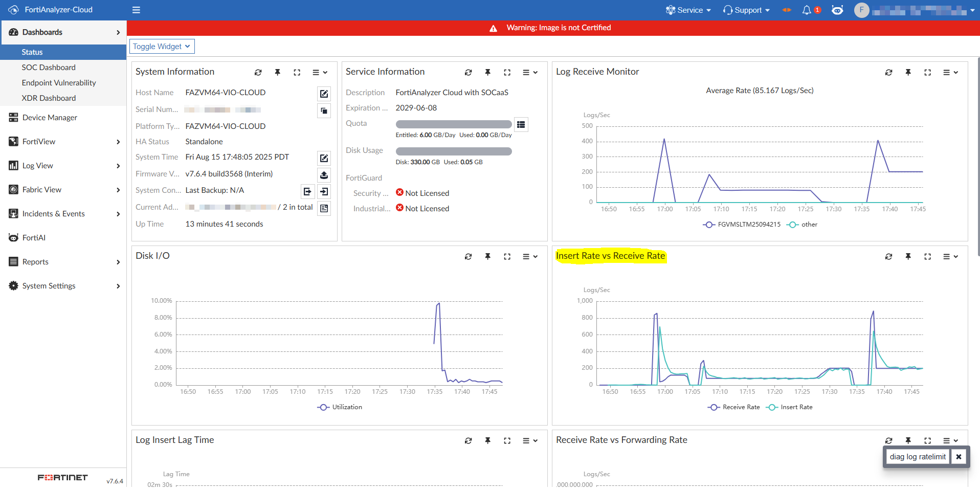Open the notifications bell icon

pos(807,10)
